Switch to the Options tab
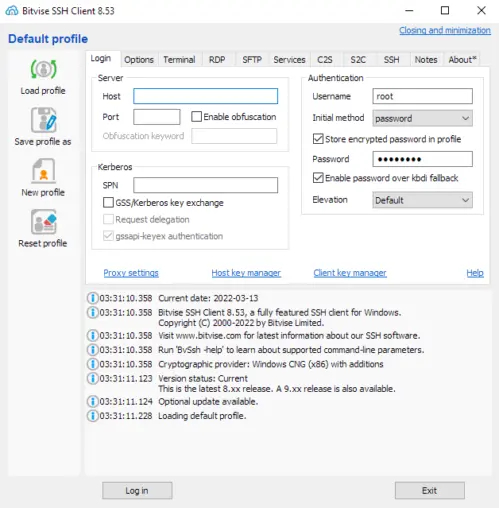This screenshot has height=508, width=499. 139,60
